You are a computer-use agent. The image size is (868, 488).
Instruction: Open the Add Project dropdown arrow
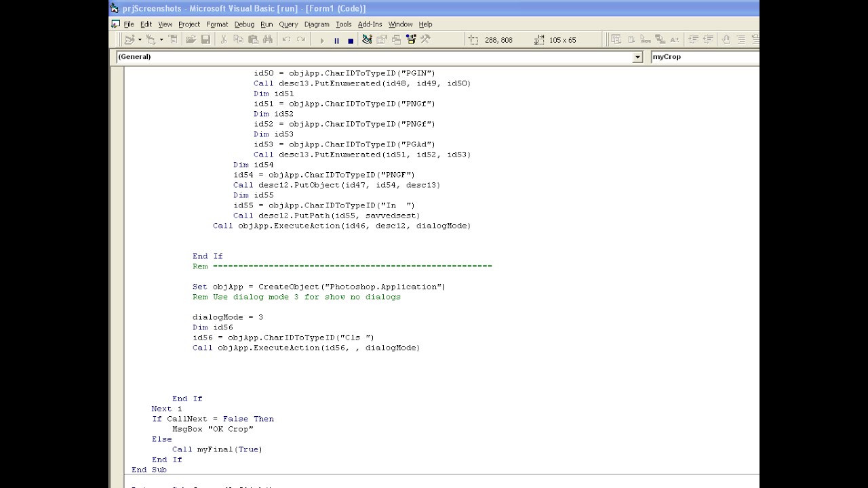click(x=140, y=40)
